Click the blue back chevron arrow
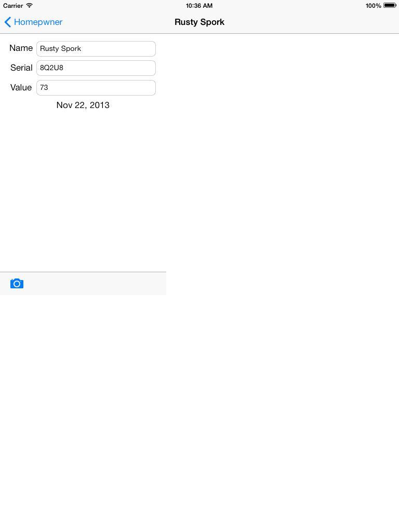 [x=8, y=22]
